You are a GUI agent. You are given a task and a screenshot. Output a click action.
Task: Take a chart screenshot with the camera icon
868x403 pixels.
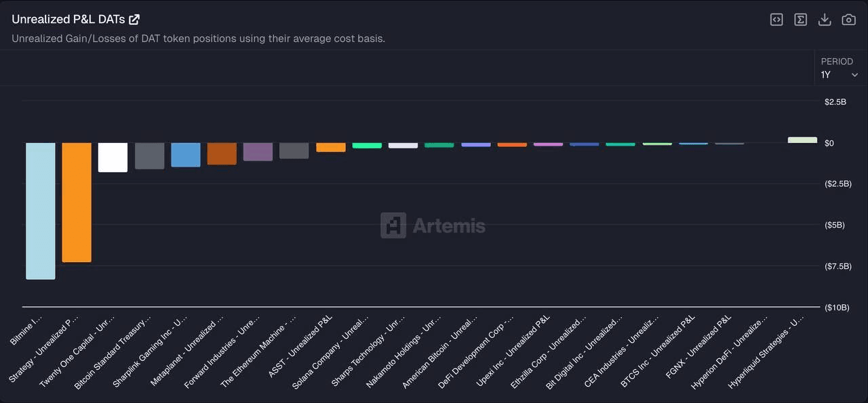tap(848, 20)
